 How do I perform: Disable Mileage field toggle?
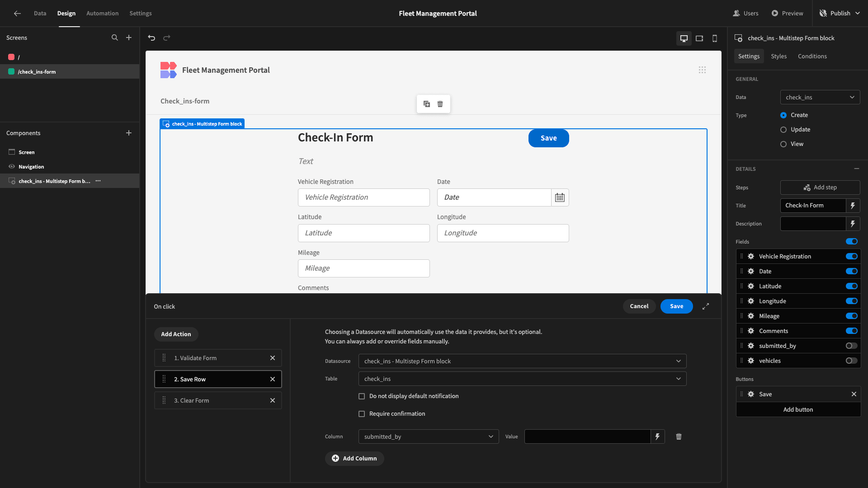pos(852,316)
